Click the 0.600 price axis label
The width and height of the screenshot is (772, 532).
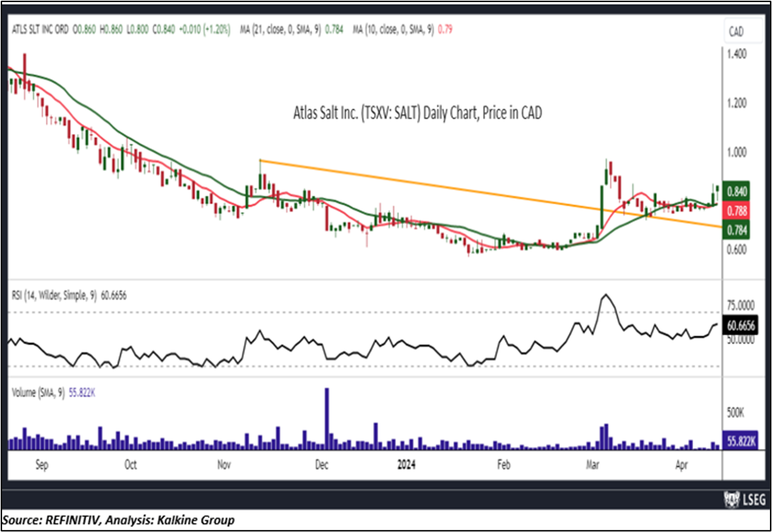[737, 249]
